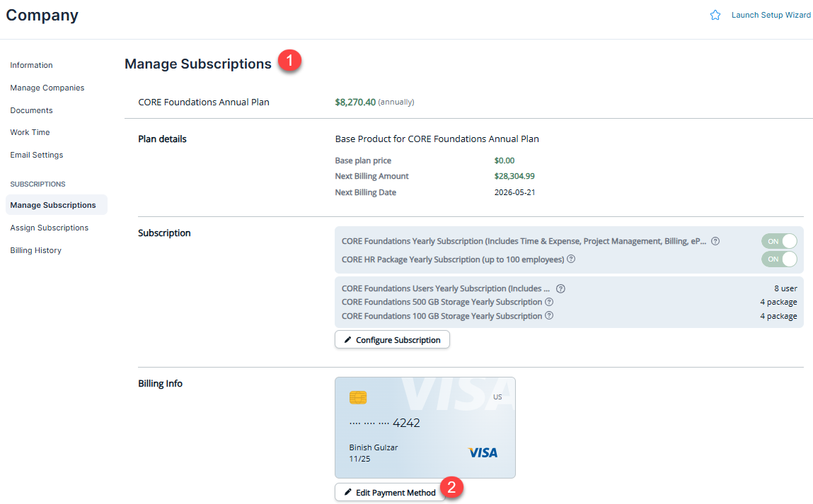This screenshot has height=504, width=813.
Task: Click the Base plan price $0.00
Action: coord(504,160)
